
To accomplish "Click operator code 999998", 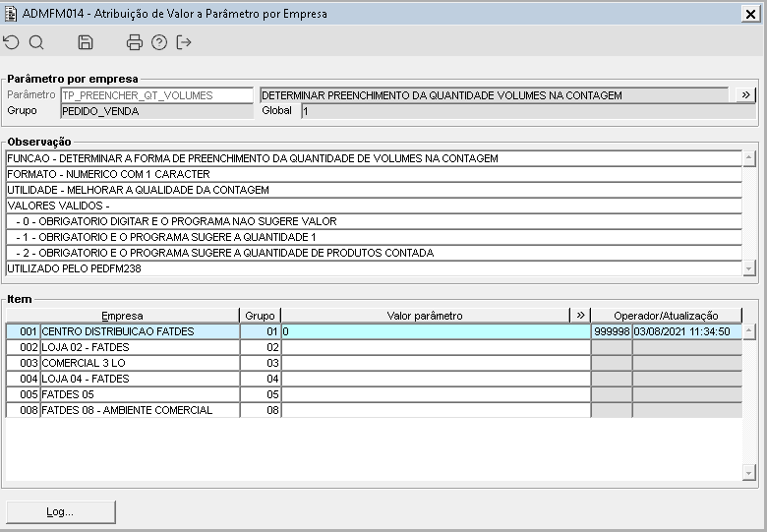I will tap(612, 331).
